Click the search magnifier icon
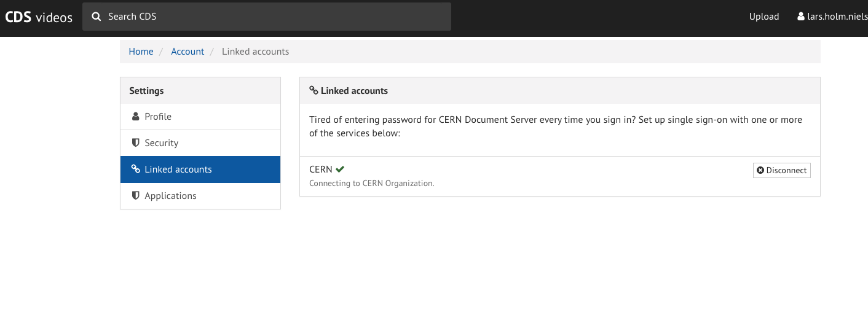The width and height of the screenshot is (868, 331). (x=97, y=17)
